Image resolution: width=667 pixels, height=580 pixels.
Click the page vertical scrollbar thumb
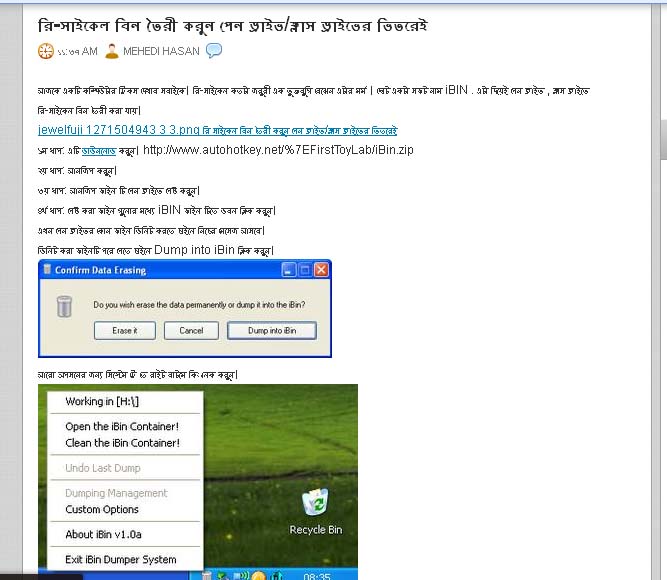tap(664, 139)
